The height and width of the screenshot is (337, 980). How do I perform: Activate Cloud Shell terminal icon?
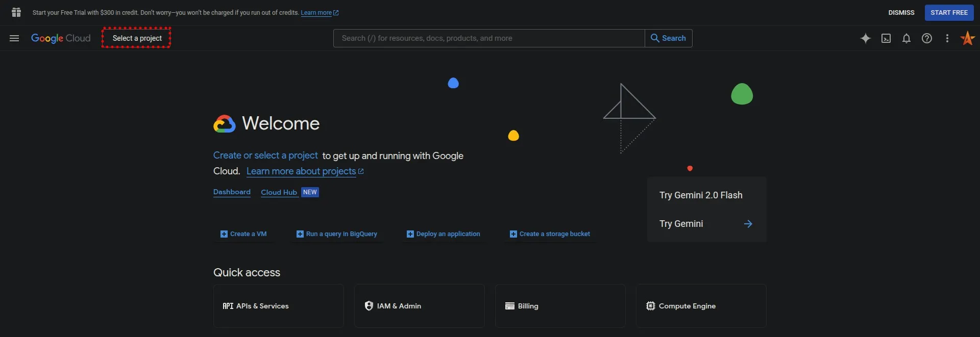tap(886, 38)
